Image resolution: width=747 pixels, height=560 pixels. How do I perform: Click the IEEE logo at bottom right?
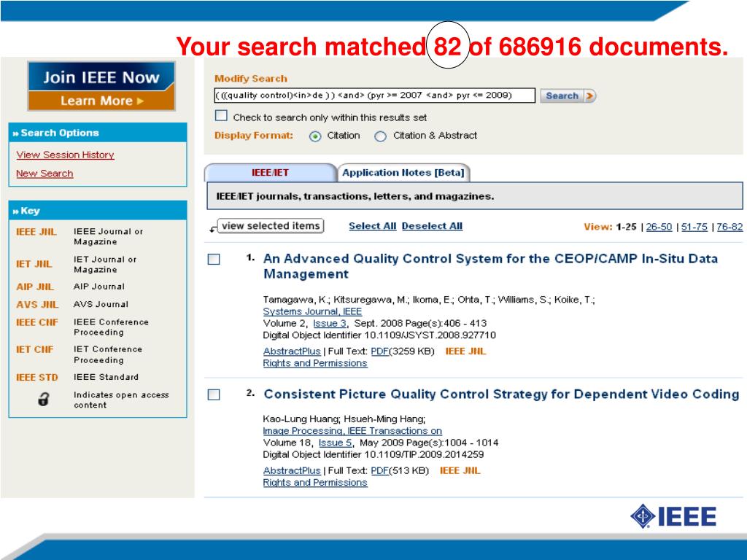point(673,516)
